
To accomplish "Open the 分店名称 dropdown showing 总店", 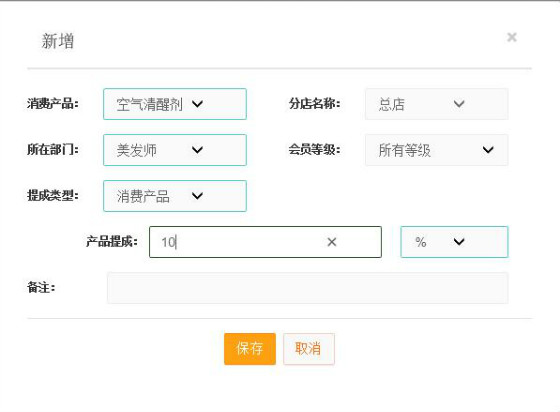I will [436, 104].
